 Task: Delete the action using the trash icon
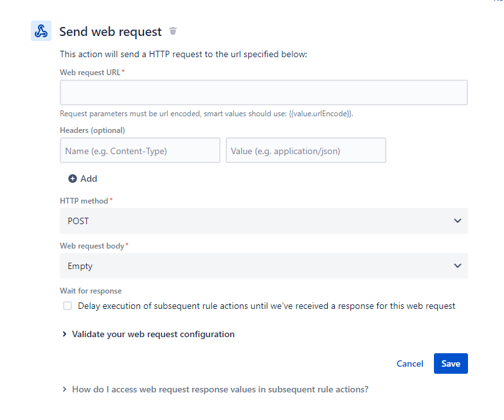[172, 31]
